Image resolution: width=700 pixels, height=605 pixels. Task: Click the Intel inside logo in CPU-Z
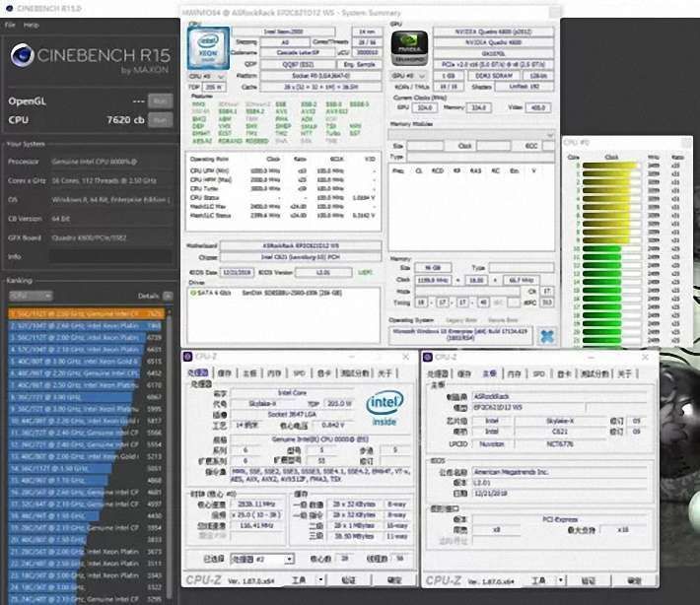[x=384, y=408]
